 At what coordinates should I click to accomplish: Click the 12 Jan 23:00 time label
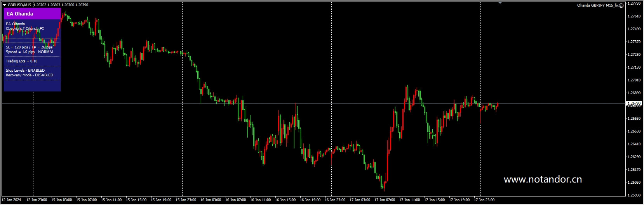pos(37,200)
